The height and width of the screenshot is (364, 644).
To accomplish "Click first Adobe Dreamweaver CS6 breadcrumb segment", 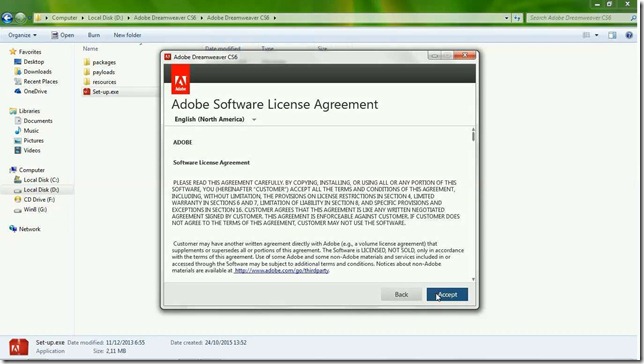I will (x=165, y=18).
